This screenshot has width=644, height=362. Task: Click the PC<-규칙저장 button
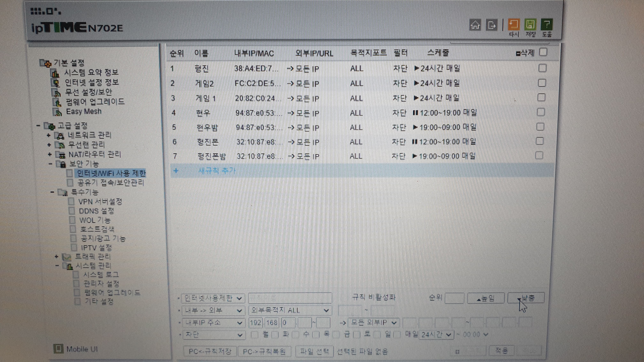coord(210,351)
